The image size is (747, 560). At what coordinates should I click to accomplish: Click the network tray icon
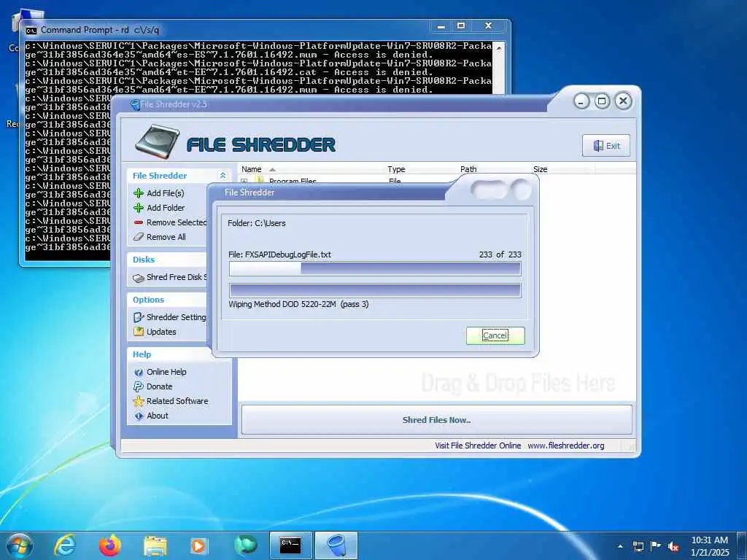[x=638, y=547]
